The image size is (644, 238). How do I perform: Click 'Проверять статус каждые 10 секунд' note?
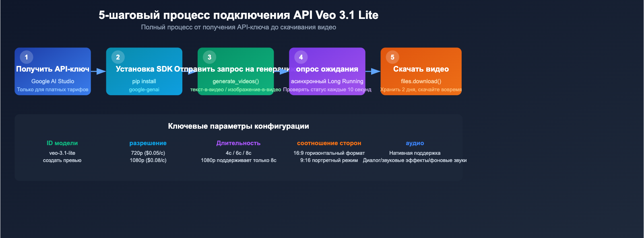327,90
